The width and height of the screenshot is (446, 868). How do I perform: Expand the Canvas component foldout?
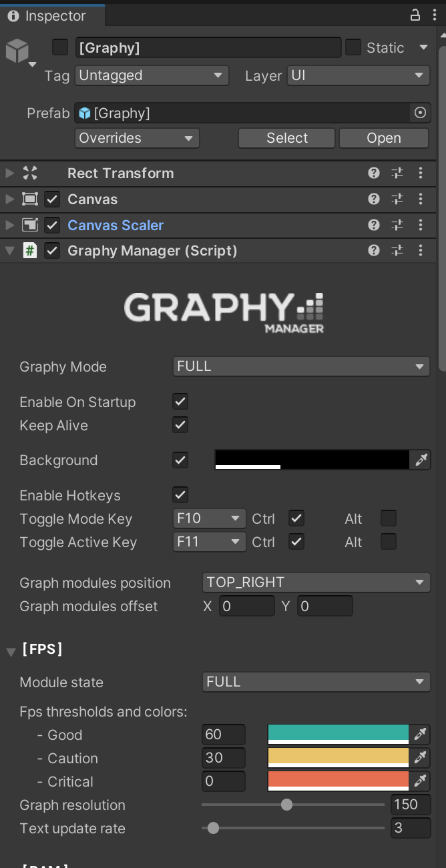(9, 199)
